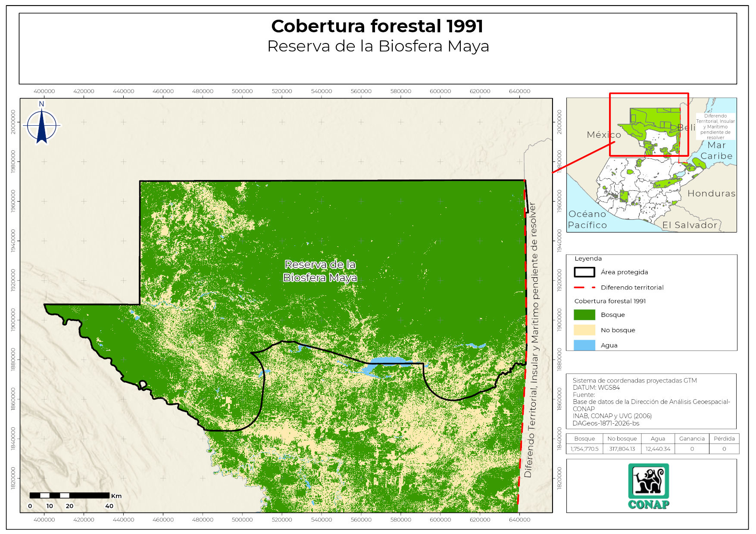Click the 'DAGeos-1871-2026-bs' code
The height and width of the screenshot is (534, 756).
[606, 423]
